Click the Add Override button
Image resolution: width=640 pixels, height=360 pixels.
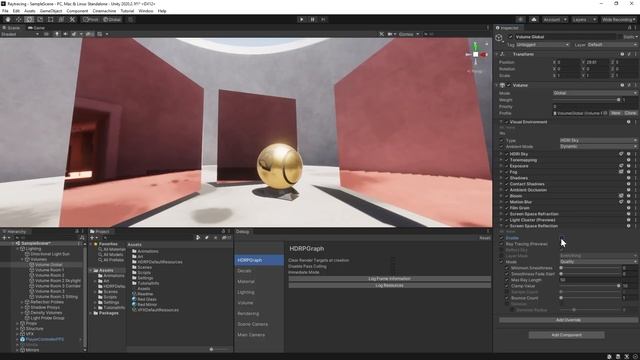coord(568,320)
